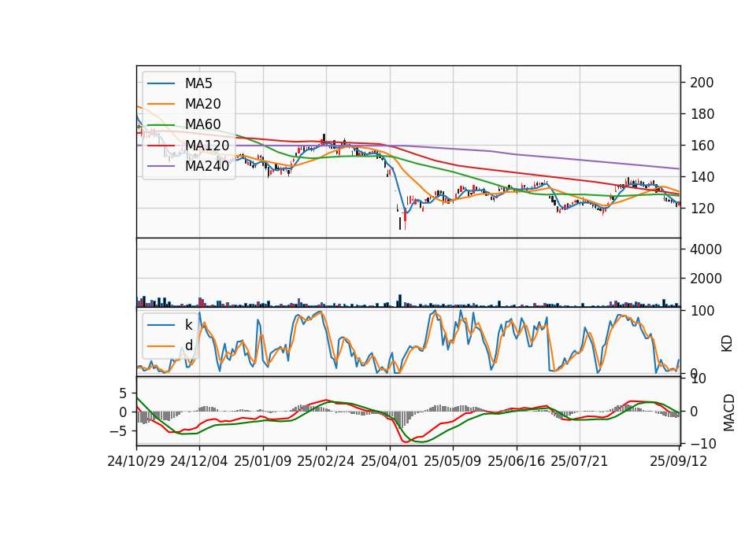Click the 24/10/29 date axis label
The image size is (756, 543).
pyautogui.click(x=136, y=461)
